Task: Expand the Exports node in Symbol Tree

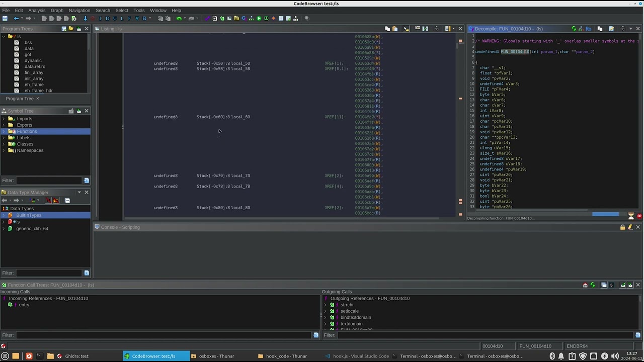Action: [4, 125]
